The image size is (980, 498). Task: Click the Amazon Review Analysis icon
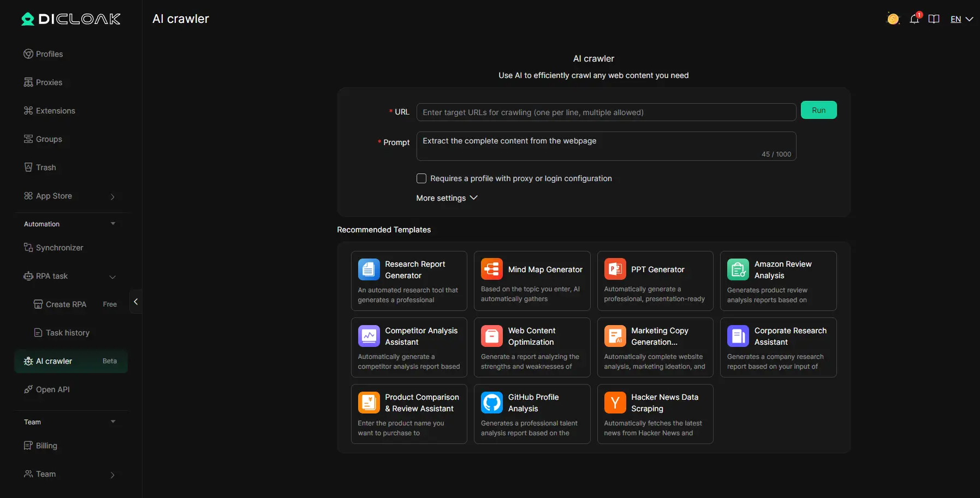click(738, 269)
